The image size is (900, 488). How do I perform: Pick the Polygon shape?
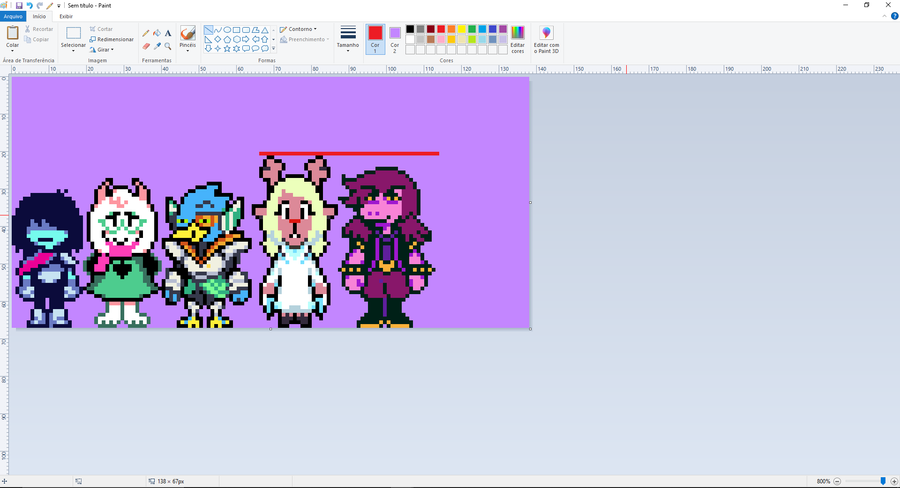click(255, 30)
